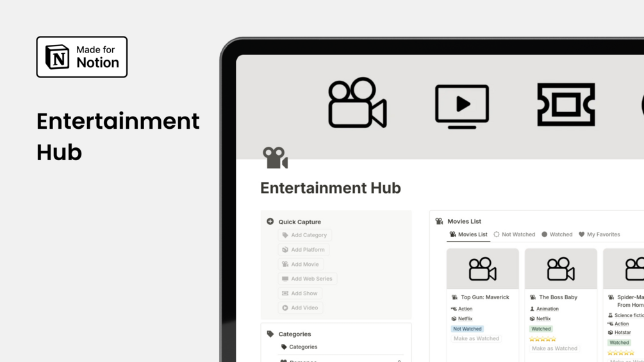Click the Entertainment Hub page title
This screenshot has width=644, height=362.
[x=331, y=188]
